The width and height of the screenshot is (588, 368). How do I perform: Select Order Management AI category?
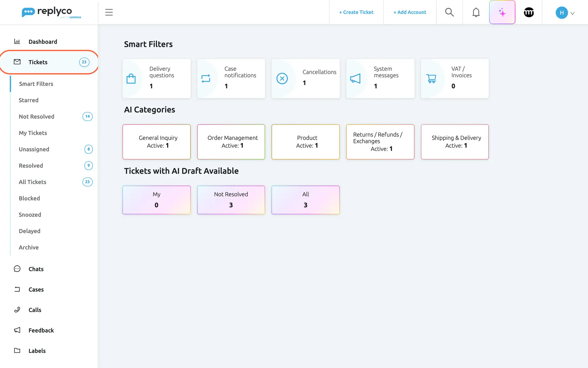(x=231, y=142)
